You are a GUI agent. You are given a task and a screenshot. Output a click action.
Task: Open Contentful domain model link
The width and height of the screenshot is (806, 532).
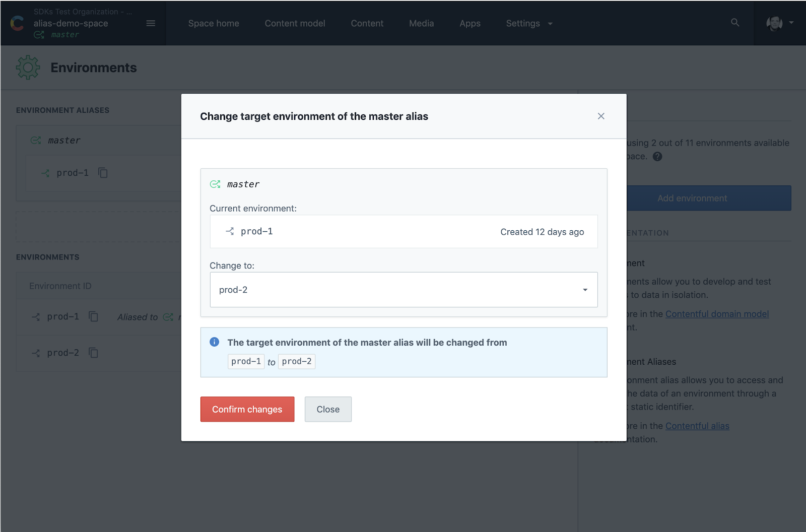(x=717, y=314)
